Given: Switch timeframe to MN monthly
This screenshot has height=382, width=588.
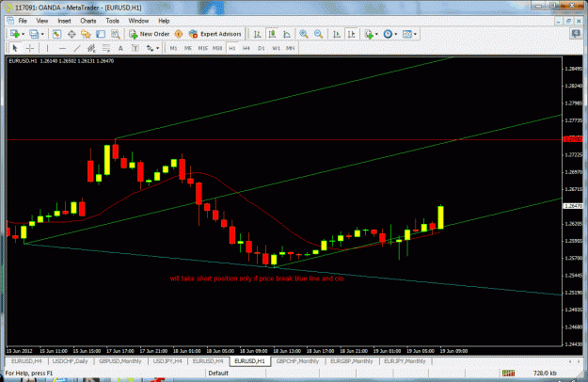Looking at the screenshot, I should tap(291, 48).
